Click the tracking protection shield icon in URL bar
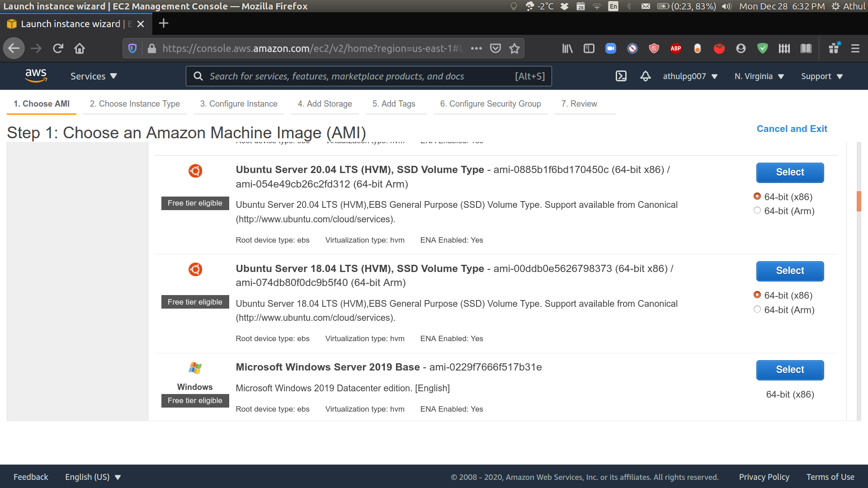This screenshot has height=488, width=868. point(132,48)
